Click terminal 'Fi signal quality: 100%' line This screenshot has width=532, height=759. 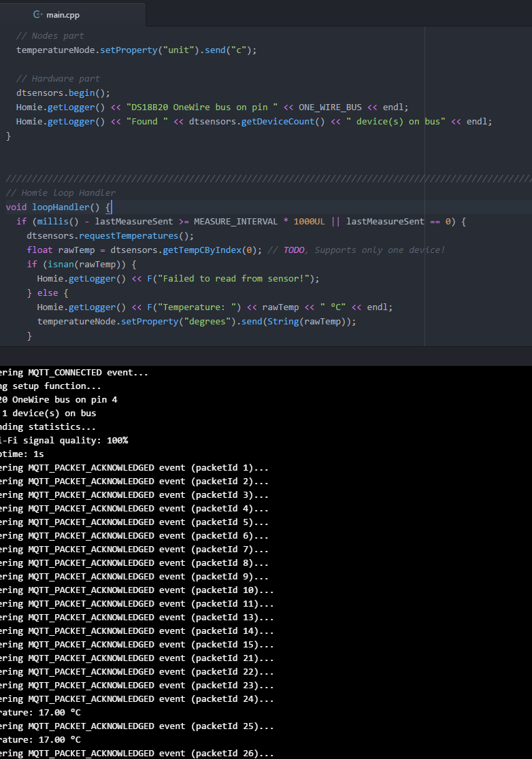64,441
